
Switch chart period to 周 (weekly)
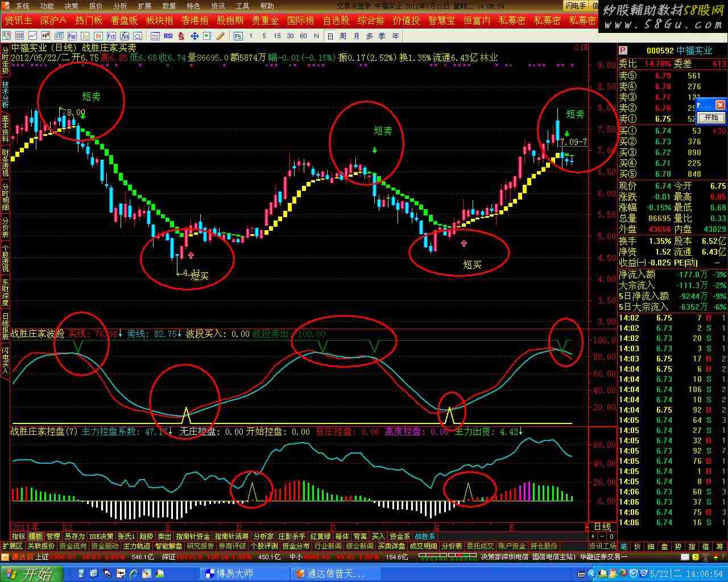pos(343,36)
